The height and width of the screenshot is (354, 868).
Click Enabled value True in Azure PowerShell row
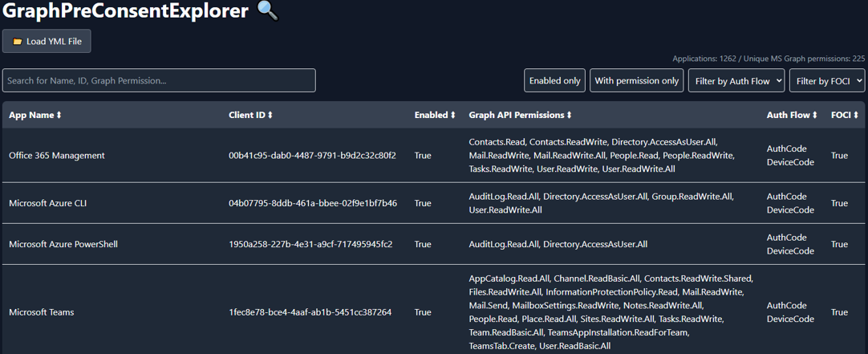point(423,244)
